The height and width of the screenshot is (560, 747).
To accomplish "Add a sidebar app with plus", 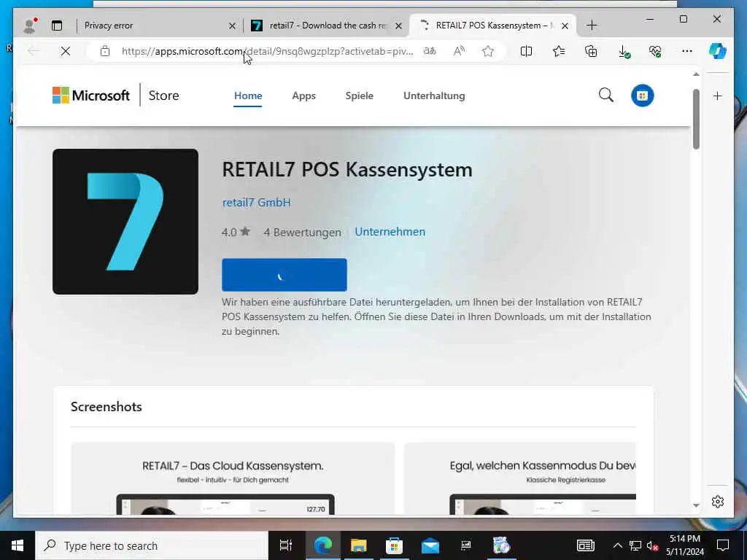I will pyautogui.click(x=718, y=96).
